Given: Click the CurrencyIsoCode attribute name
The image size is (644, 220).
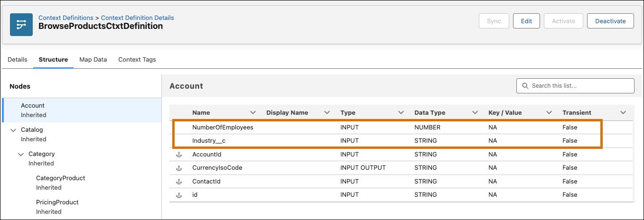Looking at the screenshot, I should click(x=217, y=168).
